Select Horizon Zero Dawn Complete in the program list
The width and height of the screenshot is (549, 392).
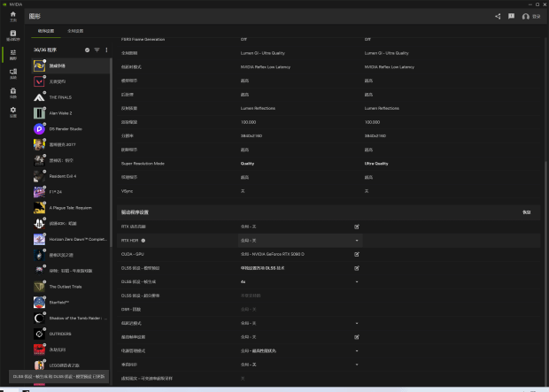[x=72, y=239]
